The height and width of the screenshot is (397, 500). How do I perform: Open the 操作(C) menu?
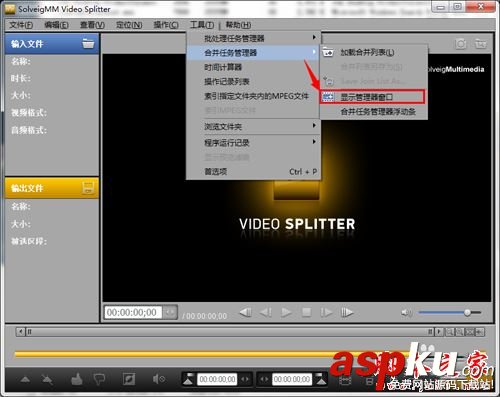[x=166, y=25]
